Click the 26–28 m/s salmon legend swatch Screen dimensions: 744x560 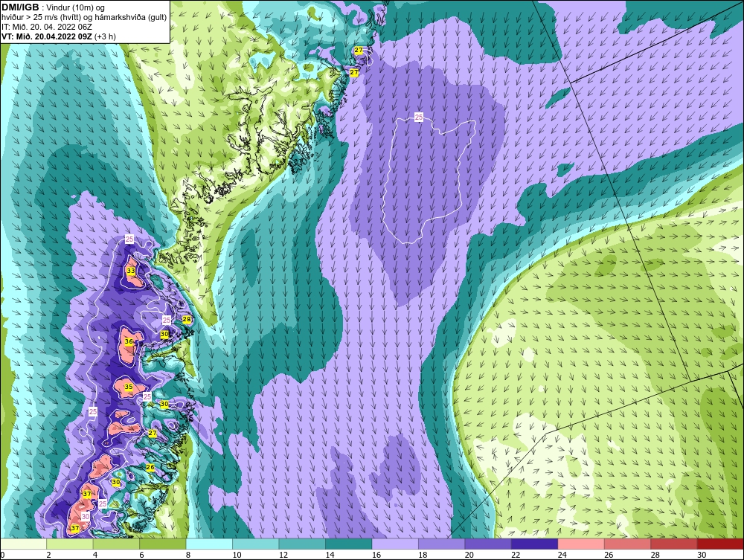628,544
